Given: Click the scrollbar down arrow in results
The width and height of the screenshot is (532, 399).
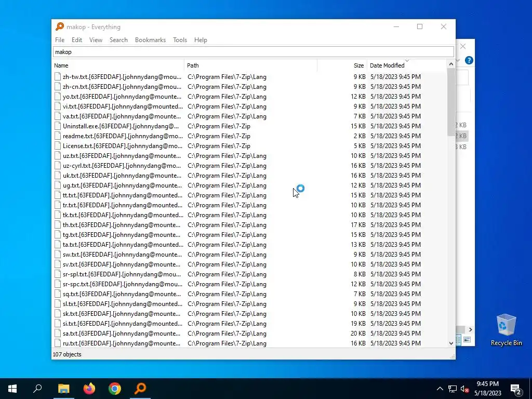Looking at the screenshot, I should (451, 343).
